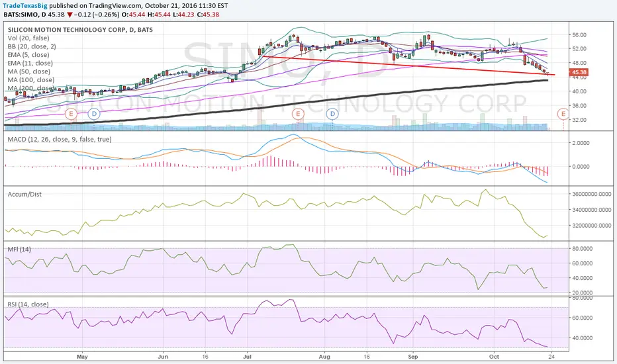
Task: Click the 56.00 price axis label
Action: (x=579, y=34)
